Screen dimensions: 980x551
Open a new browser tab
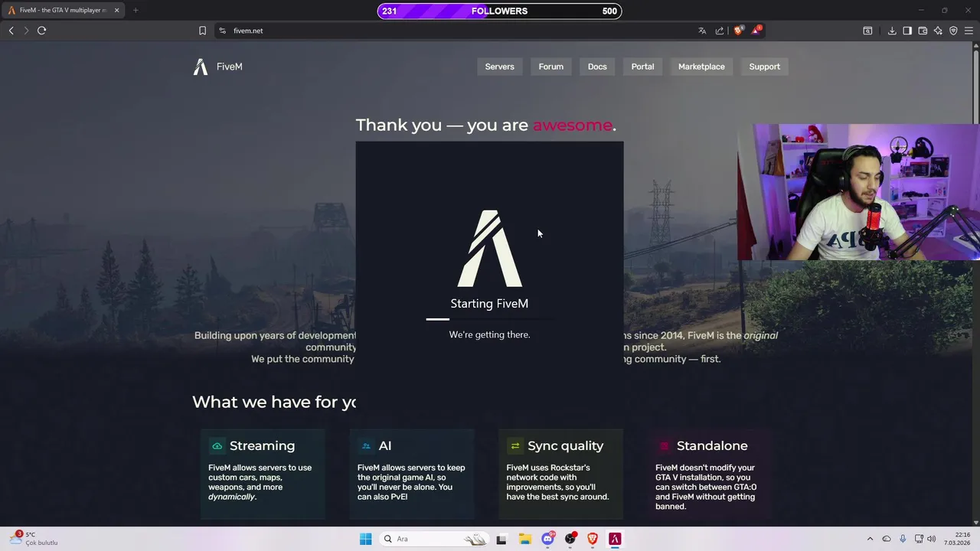coord(136,10)
